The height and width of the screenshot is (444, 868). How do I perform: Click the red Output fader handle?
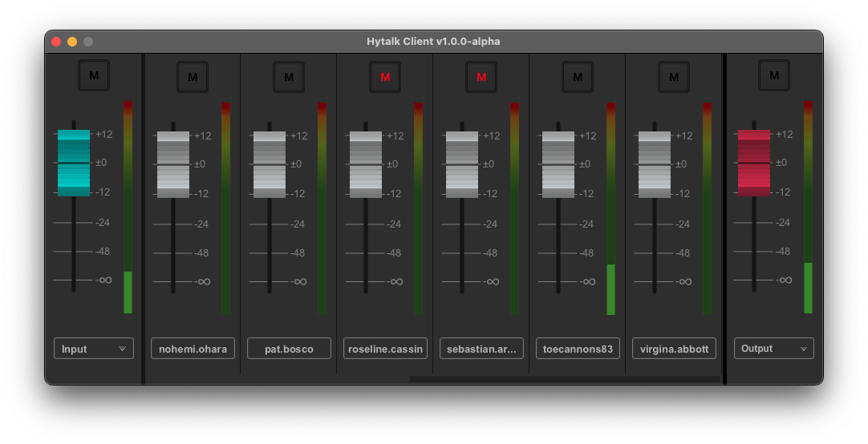(754, 163)
